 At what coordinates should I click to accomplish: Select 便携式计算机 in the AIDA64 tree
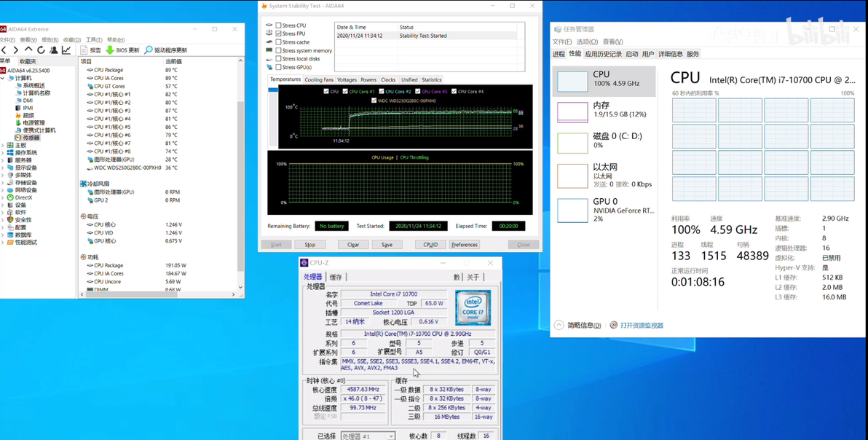pos(36,130)
